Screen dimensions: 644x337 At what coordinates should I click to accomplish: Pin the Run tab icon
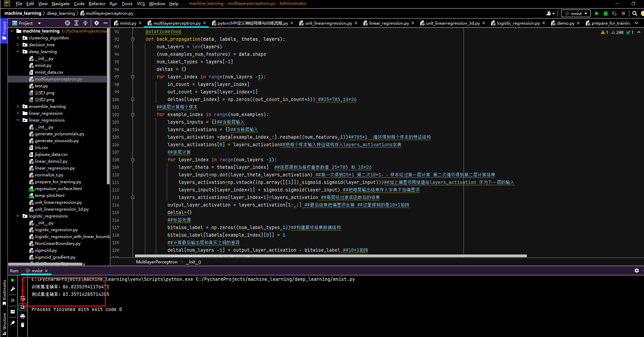click(13, 323)
